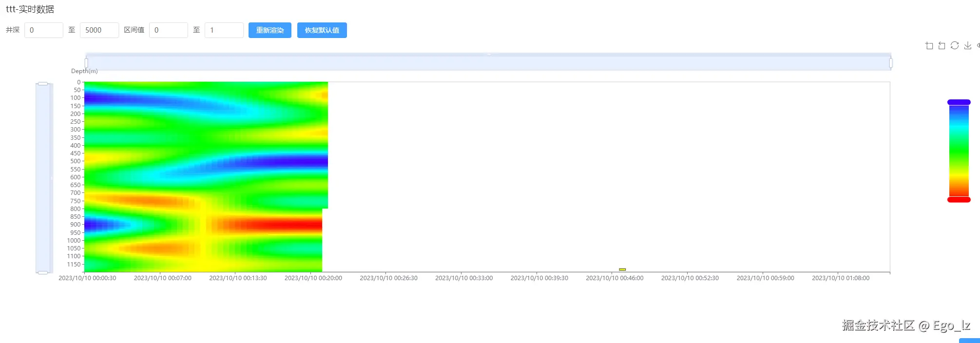980x343 pixels.
Task: Click the '750' depth axis label
Action: point(76,201)
